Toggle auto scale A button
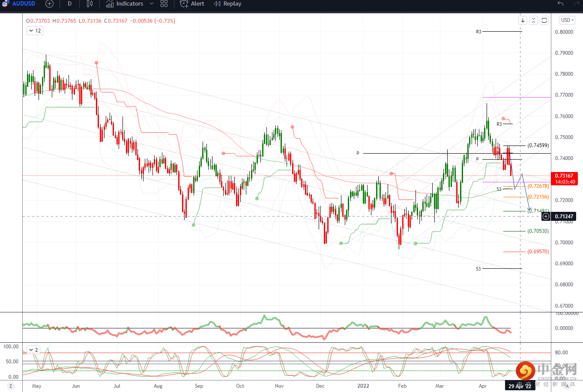The width and height of the screenshot is (583, 392). click(567, 386)
